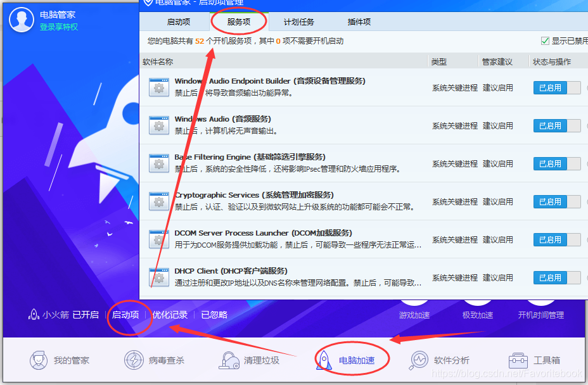Select DHCP Client service name
588x385 pixels.
click(x=231, y=270)
